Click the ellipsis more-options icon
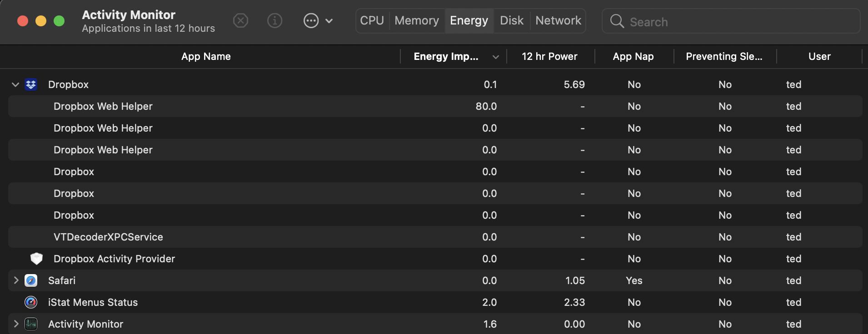Image resolution: width=868 pixels, height=334 pixels. tap(311, 21)
